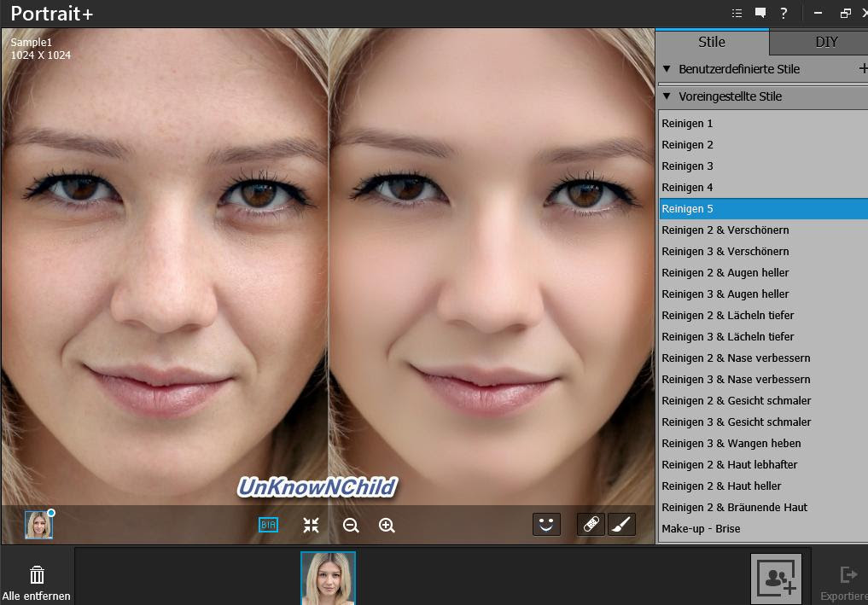Select the portrait thumbnail in the filmstrip

pyautogui.click(x=328, y=579)
